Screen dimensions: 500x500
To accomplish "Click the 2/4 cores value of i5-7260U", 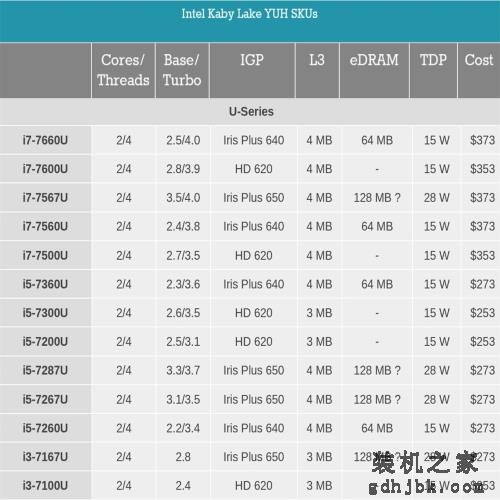I will tap(124, 428).
